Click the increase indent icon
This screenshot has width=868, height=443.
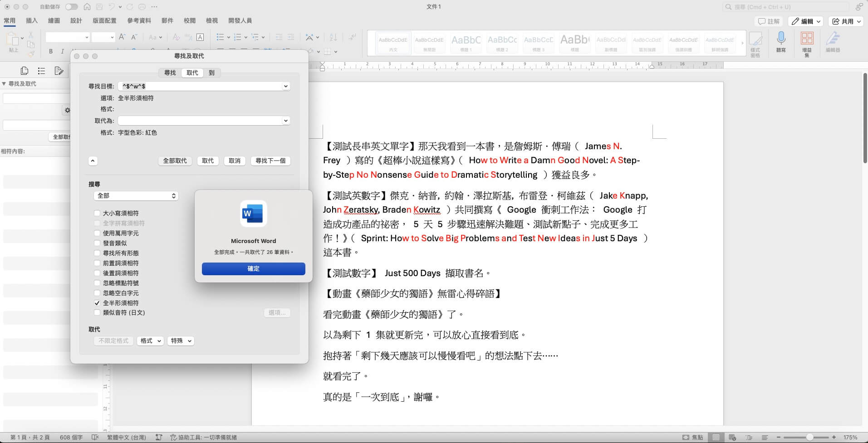pyautogui.click(x=291, y=37)
